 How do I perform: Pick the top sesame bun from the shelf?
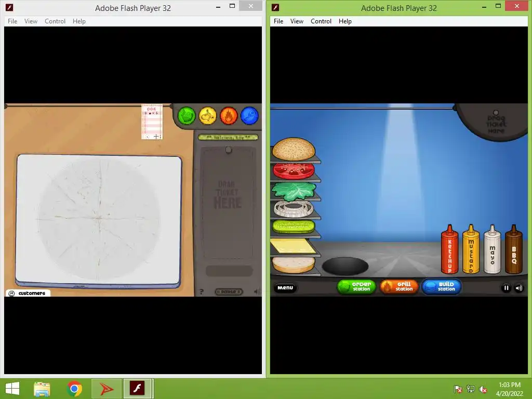click(x=294, y=149)
